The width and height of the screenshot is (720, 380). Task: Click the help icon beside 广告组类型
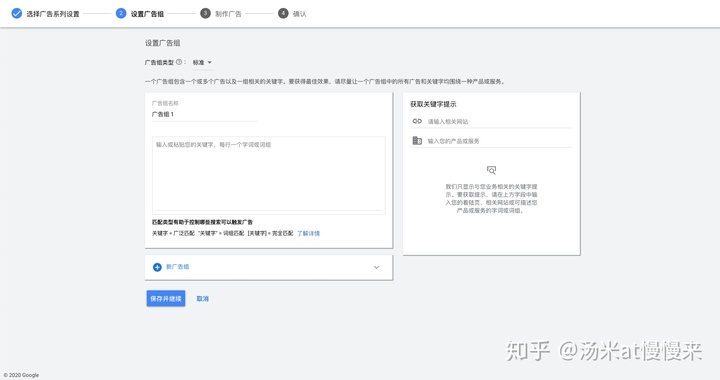179,62
